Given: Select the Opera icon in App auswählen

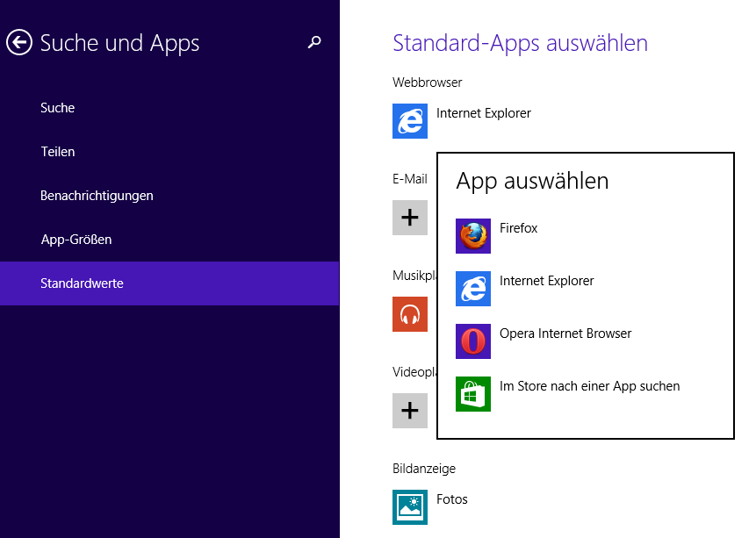Looking at the screenshot, I should (473, 341).
